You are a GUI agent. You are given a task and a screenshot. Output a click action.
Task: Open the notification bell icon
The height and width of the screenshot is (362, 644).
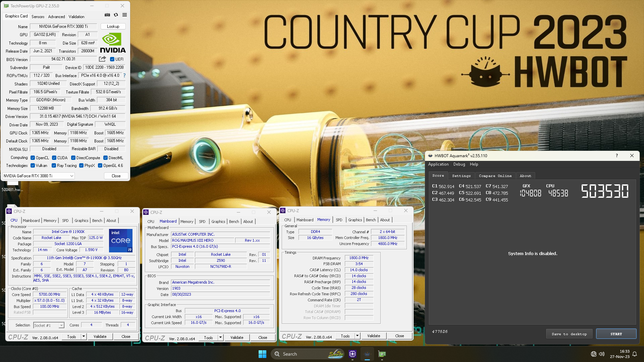click(635, 354)
